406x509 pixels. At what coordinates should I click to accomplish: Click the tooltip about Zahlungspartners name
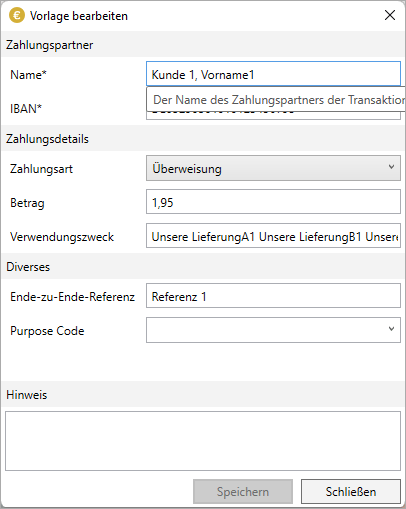[x=276, y=99]
